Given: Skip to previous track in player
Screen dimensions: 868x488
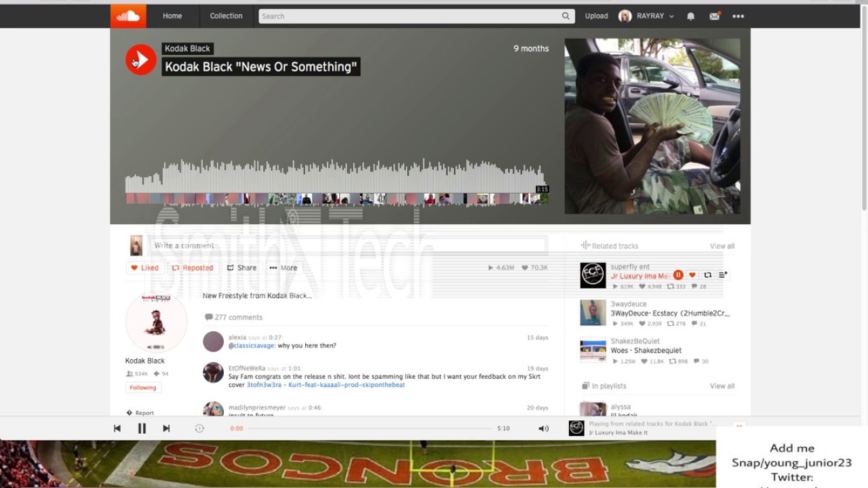Looking at the screenshot, I should (x=117, y=428).
